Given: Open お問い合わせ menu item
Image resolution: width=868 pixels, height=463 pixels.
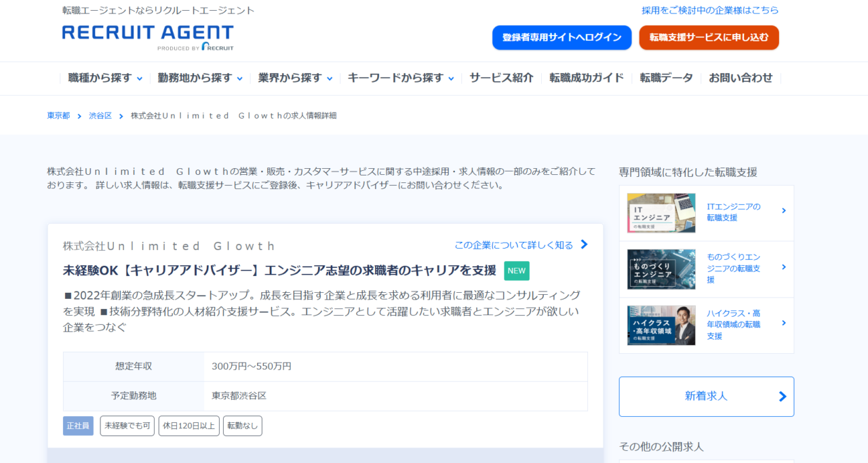Looking at the screenshot, I should click(x=741, y=78).
